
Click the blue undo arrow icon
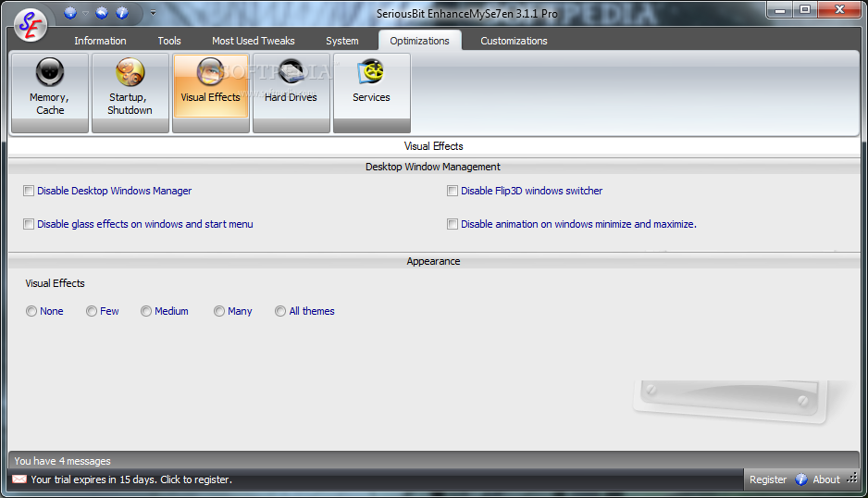[102, 13]
